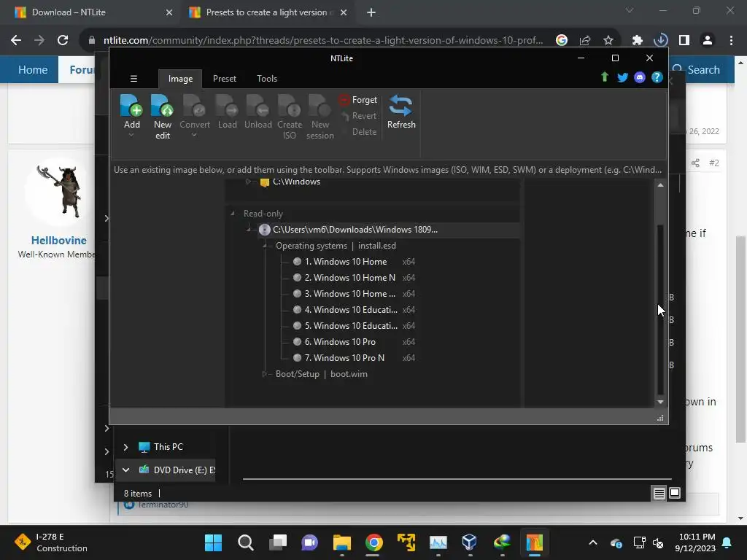Open the Windows Start button
The width and height of the screenshot is (747, 560).
pyautogui.click(x=213, y=542)
